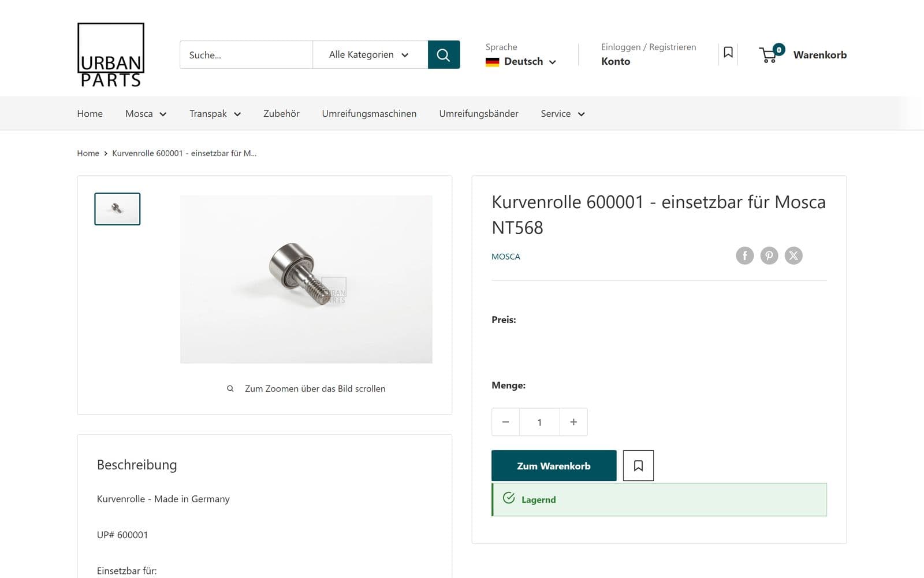Click Home in the breadcrumb
The image size is (924, 578).
[x=88, y=153]
